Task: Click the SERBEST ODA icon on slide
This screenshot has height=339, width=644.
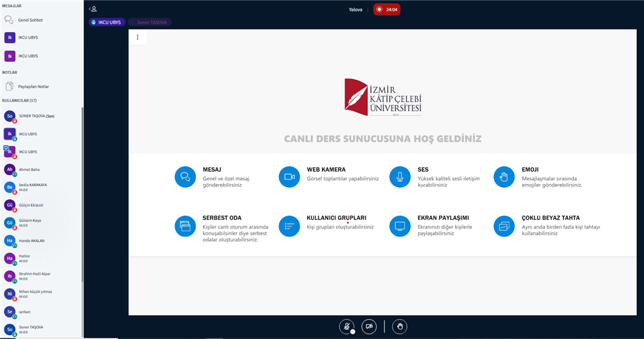Action: click(x=185, y=226)
